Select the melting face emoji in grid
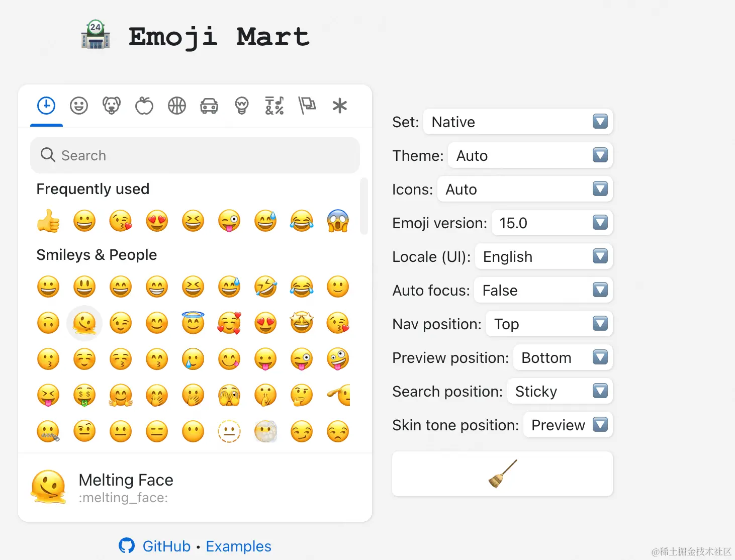This screenshot has height=560, width=735. point(84,323)
